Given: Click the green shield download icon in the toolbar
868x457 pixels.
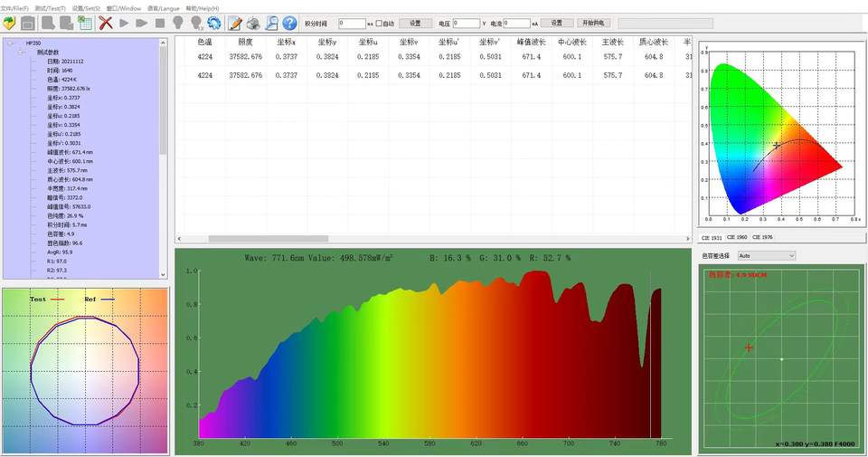Looking at the screenshot, I should (9, 24).
